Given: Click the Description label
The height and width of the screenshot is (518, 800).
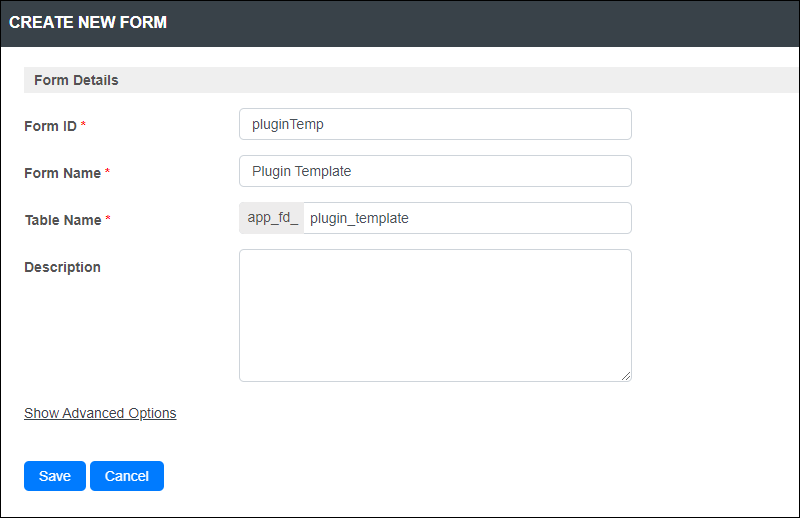Looking at the screenshot, I should (62, 267).
